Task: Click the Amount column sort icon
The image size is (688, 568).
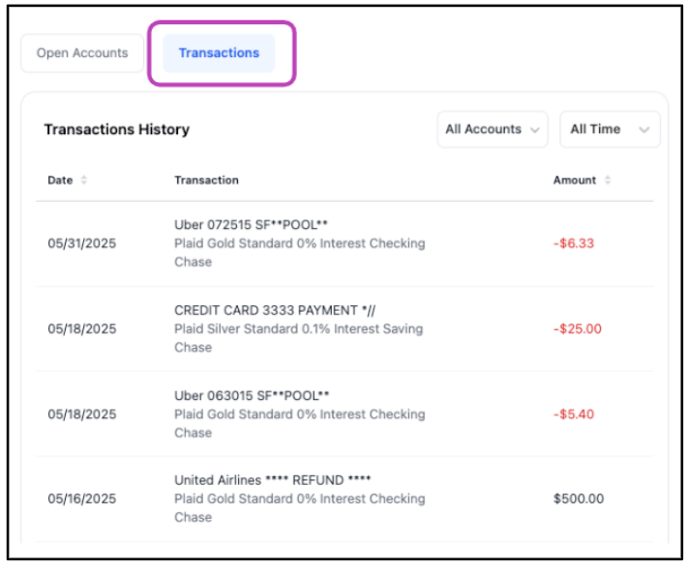Action: pyautogui.click(x=607, y=180)
